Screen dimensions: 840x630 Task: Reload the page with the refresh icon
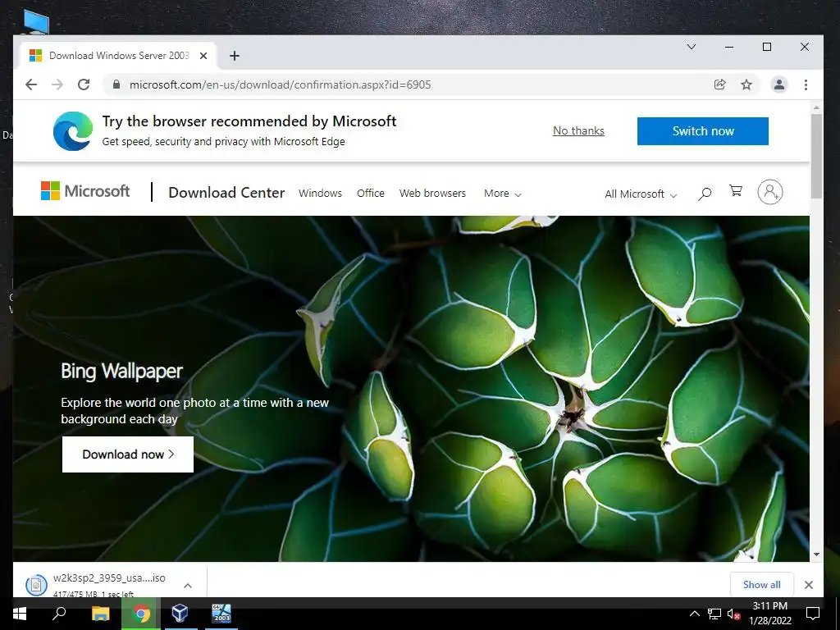[84, 84]
